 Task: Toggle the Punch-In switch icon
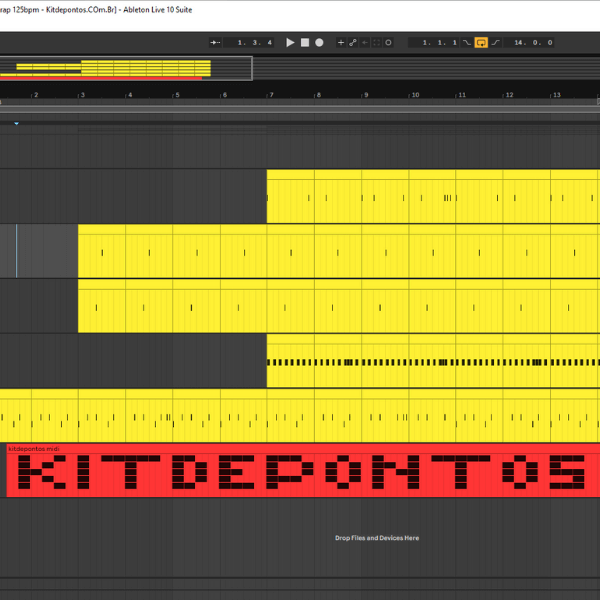466,42
